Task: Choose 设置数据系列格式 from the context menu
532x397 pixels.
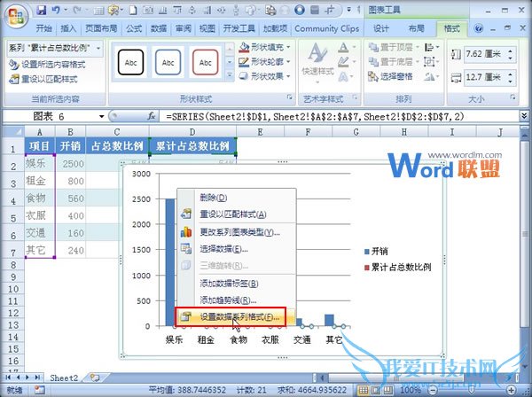Action: click(x=232, y=316)
